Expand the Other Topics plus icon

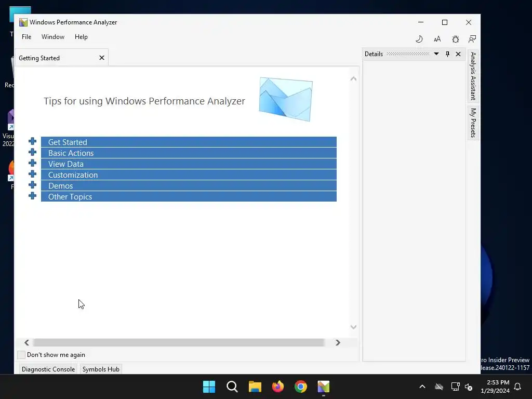(33, 196)
